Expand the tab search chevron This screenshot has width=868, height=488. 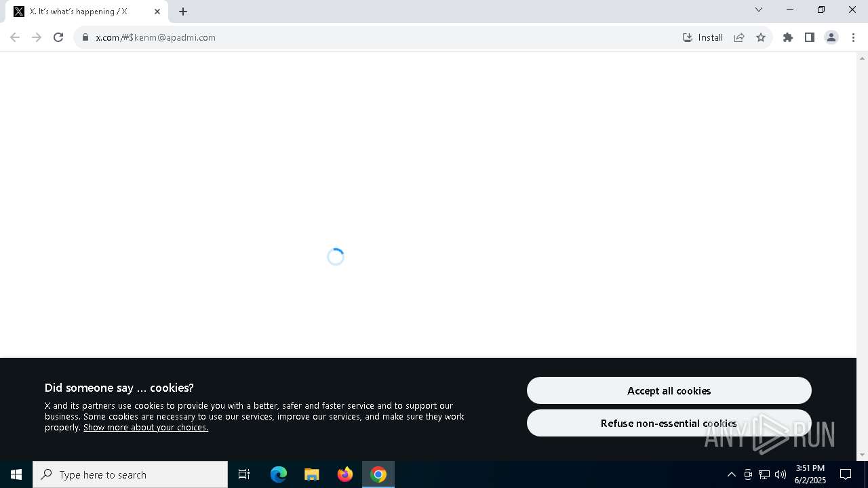[x=759, y=9]
